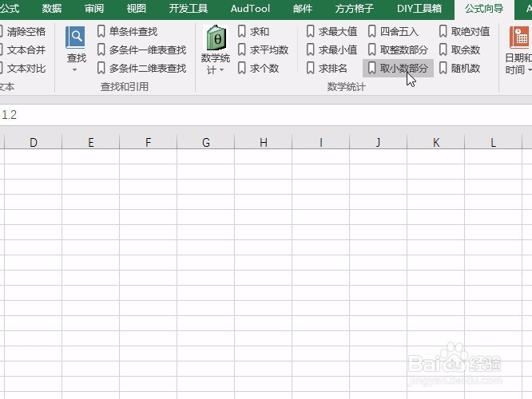Image resolution: width=532 pixels, height=399 pixels.
Task: Apply 四舍五入 rounding formula
Action: pos(393,32)
